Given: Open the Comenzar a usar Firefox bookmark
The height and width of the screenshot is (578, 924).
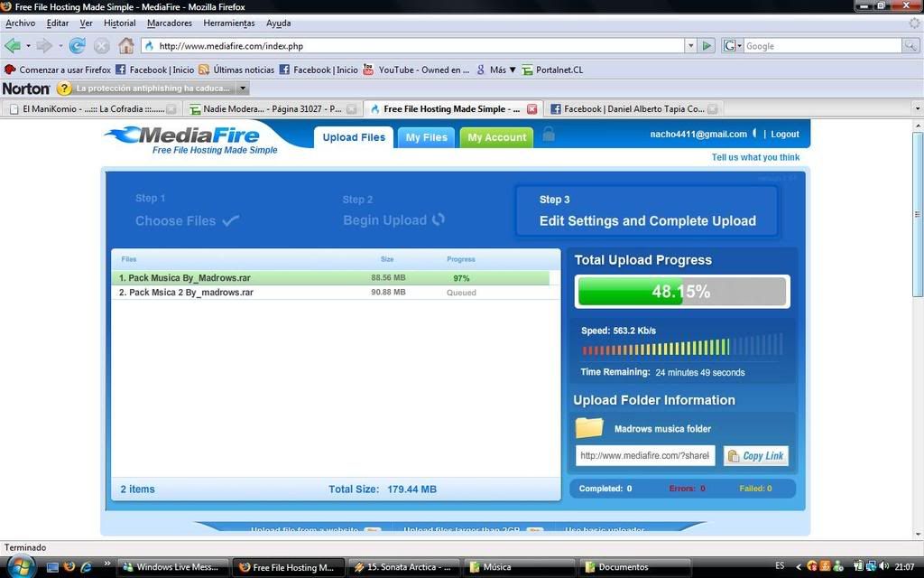Looking at the screenshot, I should pyautogui.click(x=58, y=70).
